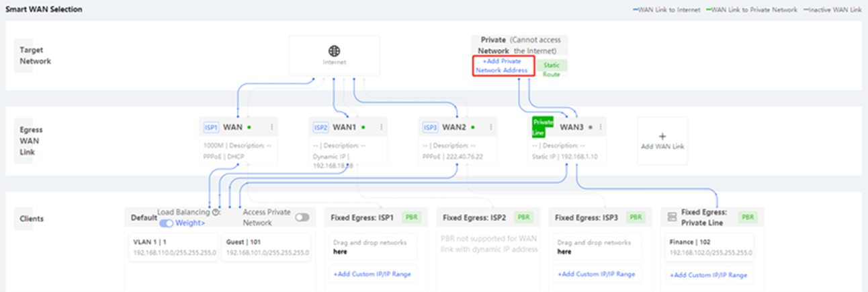Screen dimensions: 868x292
Task: Click the Load Balancing help question icon
Action: point(214,212)
